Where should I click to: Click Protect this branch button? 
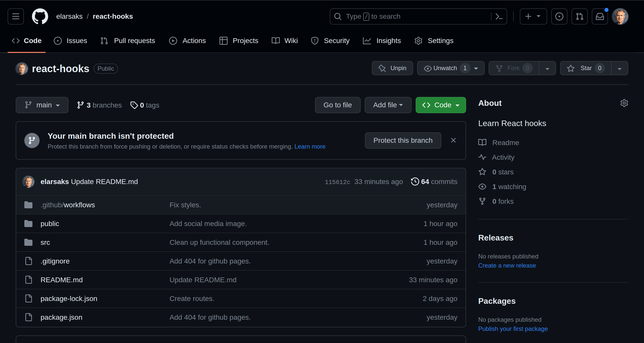(403, 140)
